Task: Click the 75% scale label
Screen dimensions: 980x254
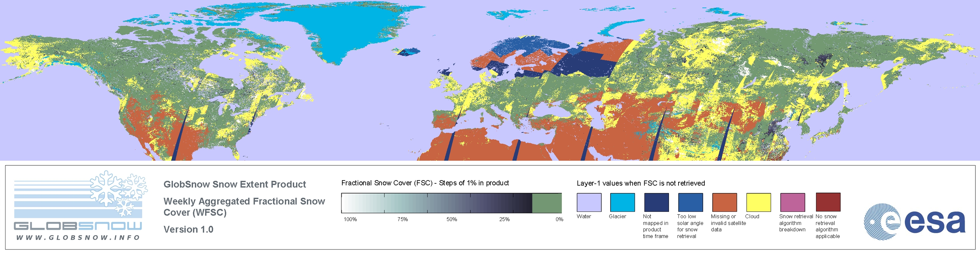Action: pyautogui.click(x=403, y=219)
